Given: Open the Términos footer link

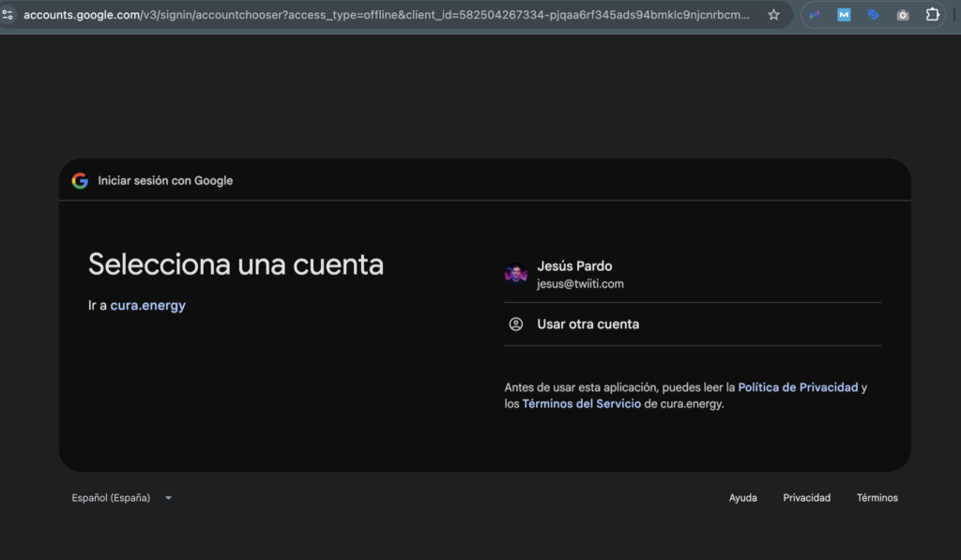Looking at the screenshot, I should click(877, 497).
